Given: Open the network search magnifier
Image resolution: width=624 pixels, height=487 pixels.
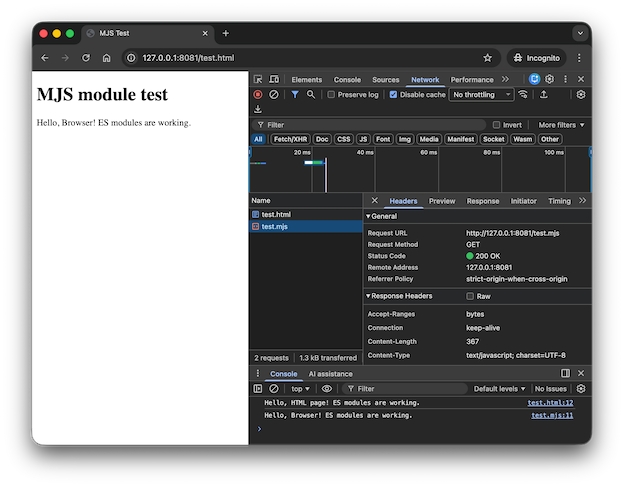Looking at the screenshot, I should [311, 94].
